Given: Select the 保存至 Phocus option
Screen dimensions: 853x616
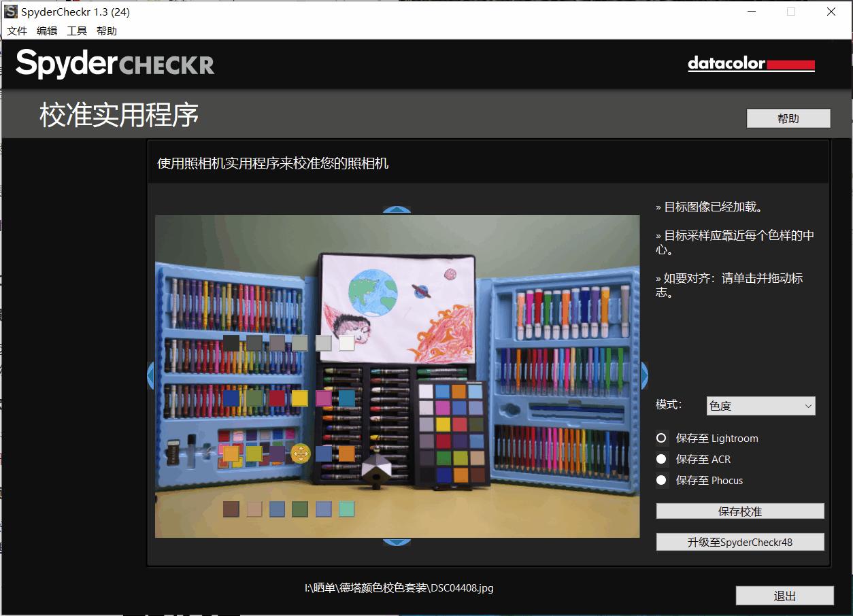Looking at the screenshot, I should tap(661, 480).
